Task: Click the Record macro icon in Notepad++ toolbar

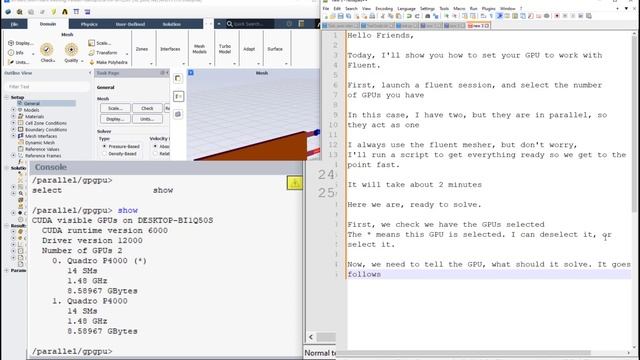Action: (557, 16)
